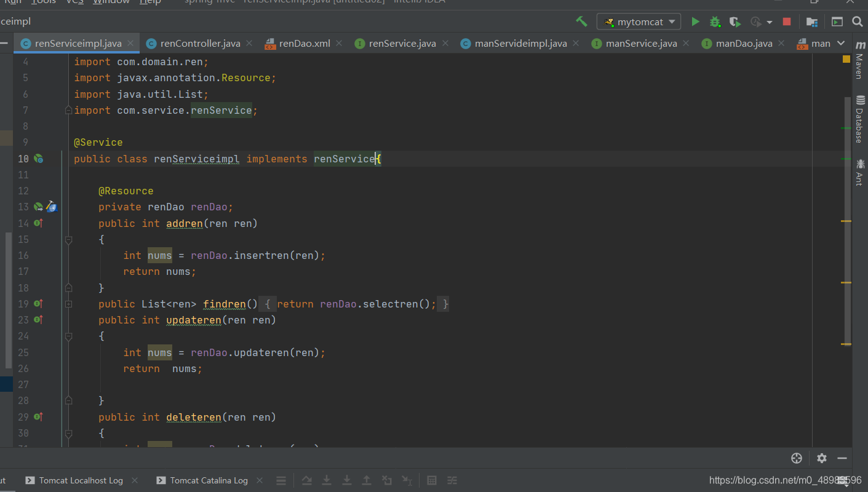868x492 pixels.
Task: Open the Run Anything window icon
Action: pyautogui.click(x=837, y=22)
